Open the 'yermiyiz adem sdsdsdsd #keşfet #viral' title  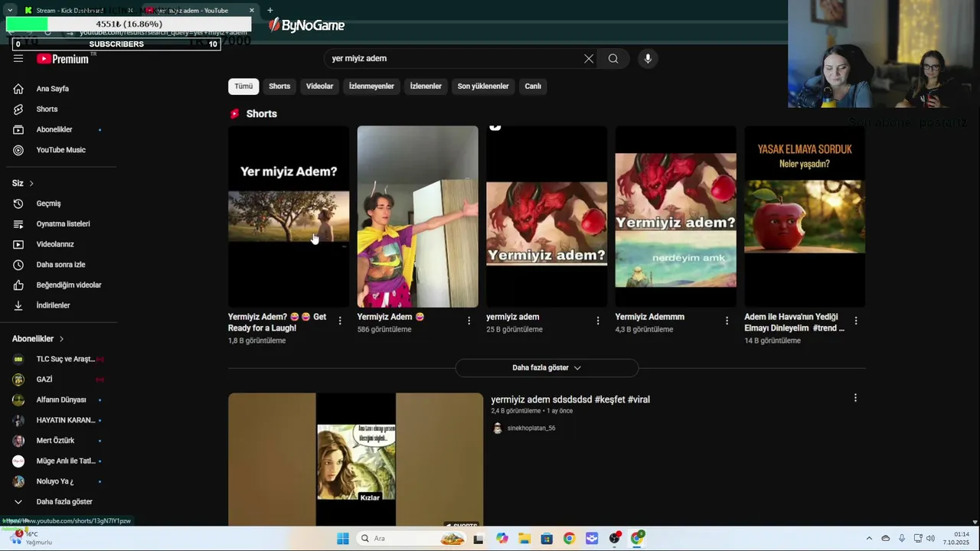click(x=570, y=399)
